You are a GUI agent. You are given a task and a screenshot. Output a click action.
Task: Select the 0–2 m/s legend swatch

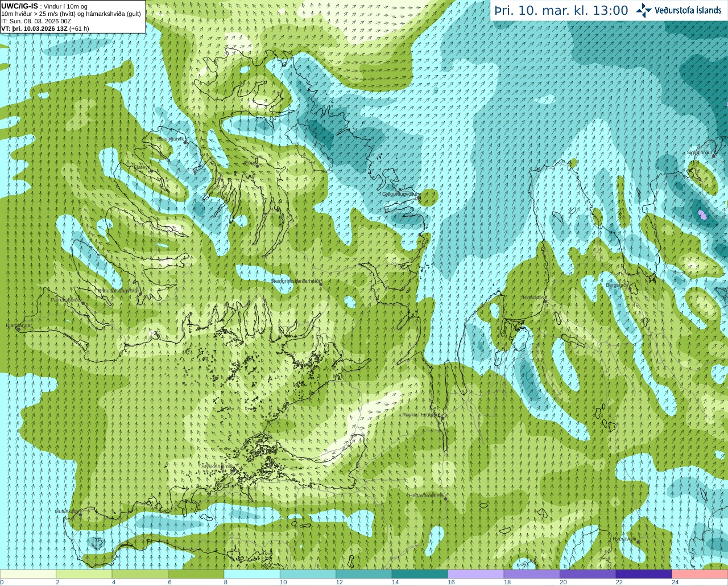28,574
